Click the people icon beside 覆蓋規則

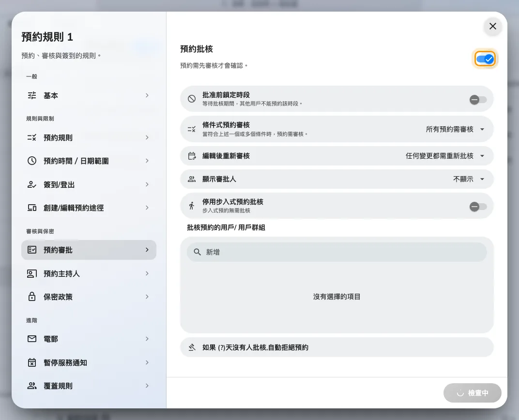click(x=32, y=386)
